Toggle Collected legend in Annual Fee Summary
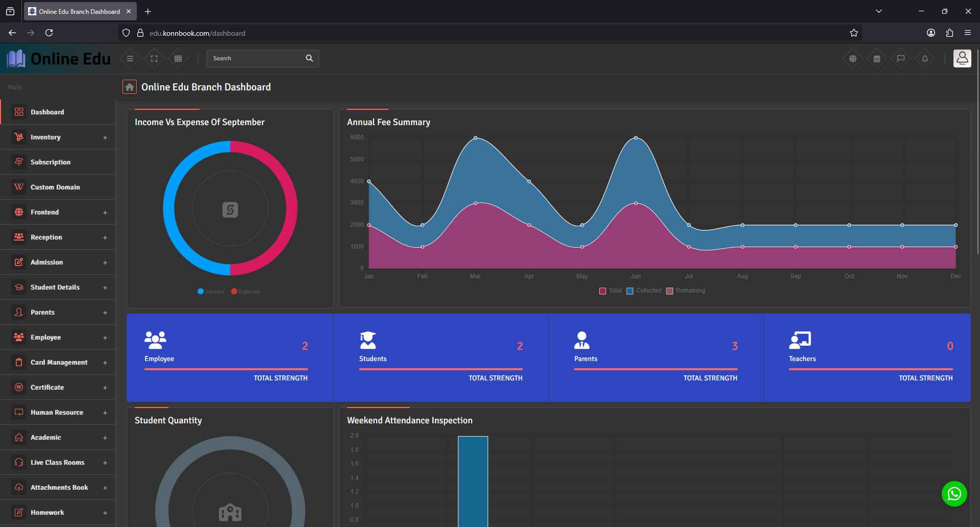The height and width of the screenshot is (527, 980). point(644,291)
